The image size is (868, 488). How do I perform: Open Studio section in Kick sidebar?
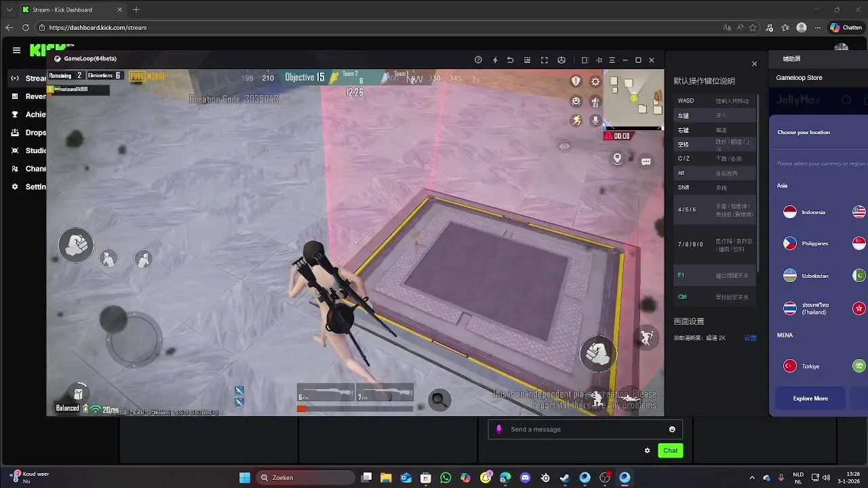28,150
